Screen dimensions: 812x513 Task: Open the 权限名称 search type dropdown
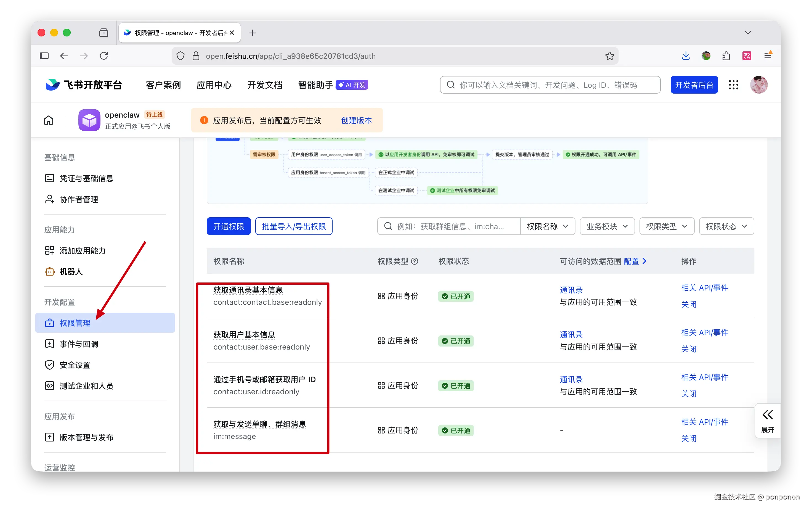click(547, 226)
